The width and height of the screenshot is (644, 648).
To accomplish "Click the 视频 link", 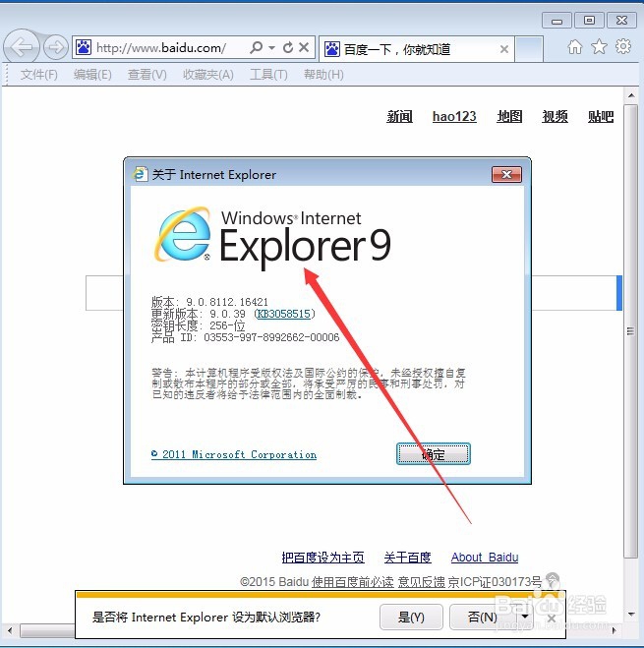I will [x=555, y=117].
